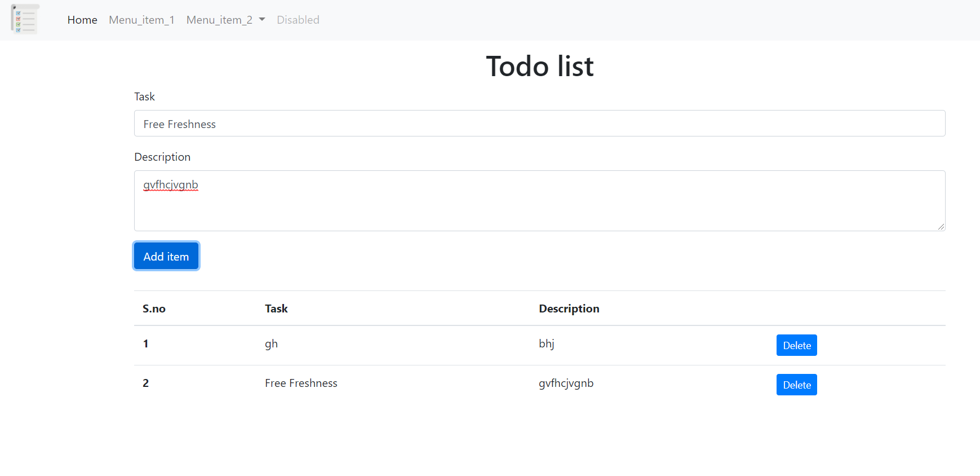Screen dimensions: 980x476
Task: Open the Home nav link
Action: click(82, 20)
